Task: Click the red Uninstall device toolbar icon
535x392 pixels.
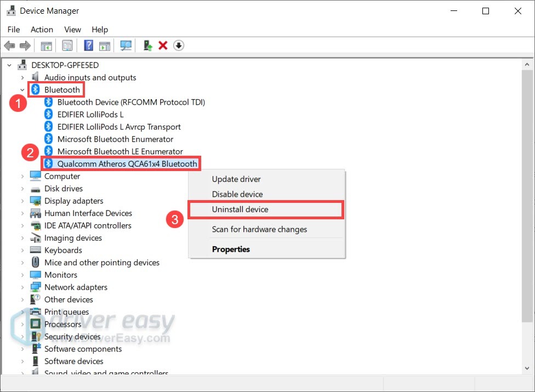Action: [163, 45]
